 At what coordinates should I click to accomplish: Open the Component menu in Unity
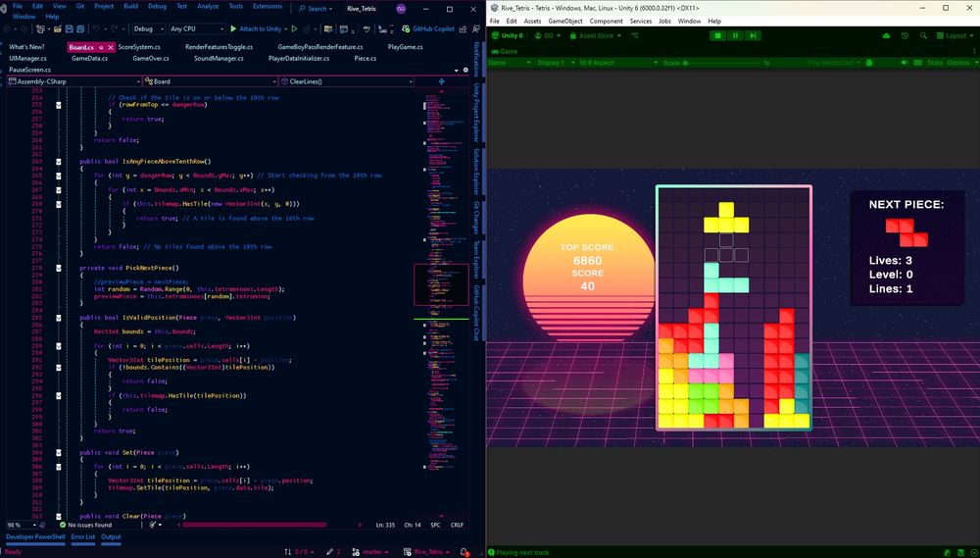[x=607, y=22]
